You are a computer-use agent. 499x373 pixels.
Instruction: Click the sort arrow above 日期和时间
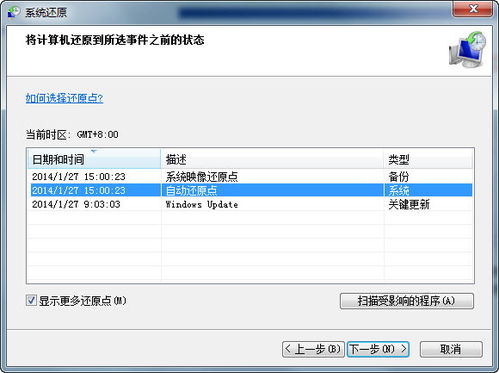tap(94, 151)
